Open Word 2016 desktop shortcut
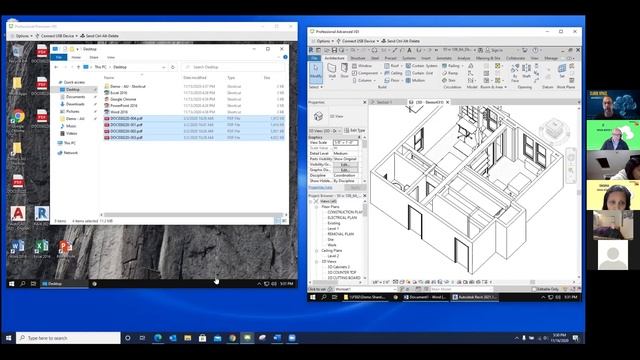 coord(18,249)
